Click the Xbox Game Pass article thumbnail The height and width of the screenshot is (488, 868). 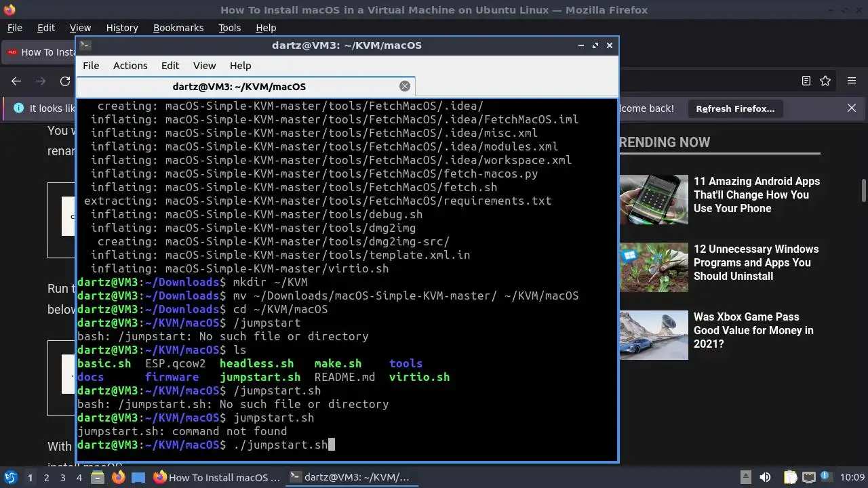654,335
